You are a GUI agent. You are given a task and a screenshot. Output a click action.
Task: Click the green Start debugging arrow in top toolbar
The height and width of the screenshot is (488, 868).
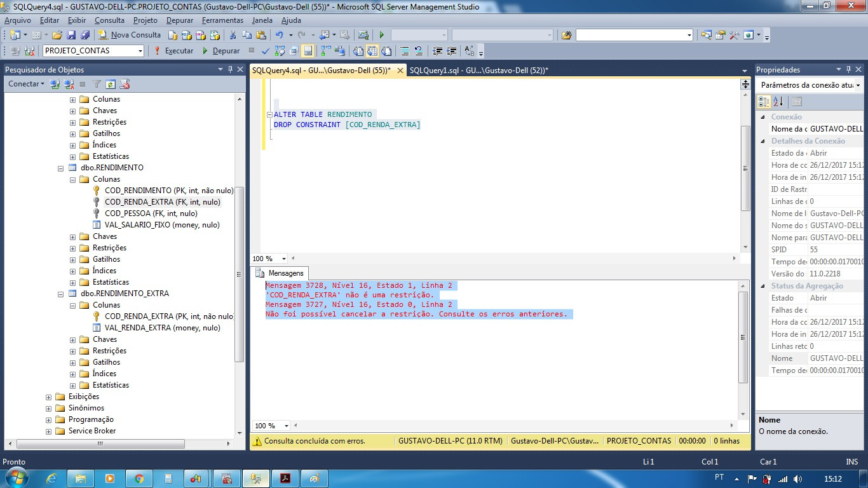click(381, 35)
